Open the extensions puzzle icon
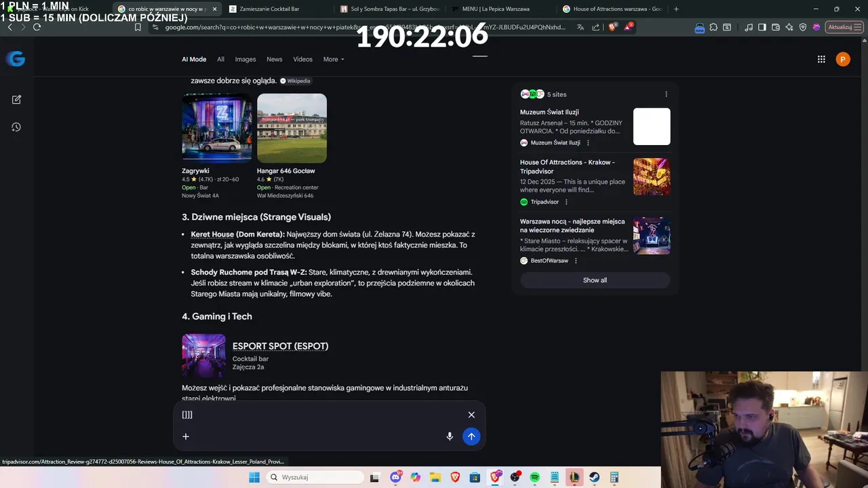 coord(714,27)
